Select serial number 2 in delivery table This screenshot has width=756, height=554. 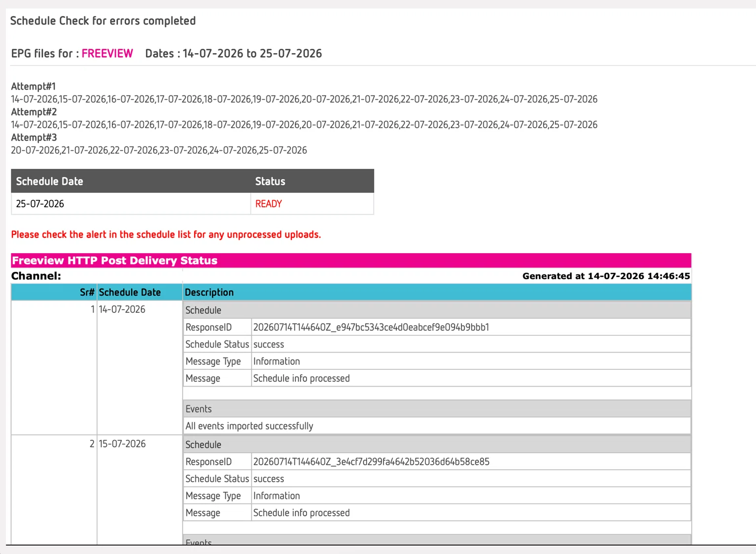tap(92, 444)
